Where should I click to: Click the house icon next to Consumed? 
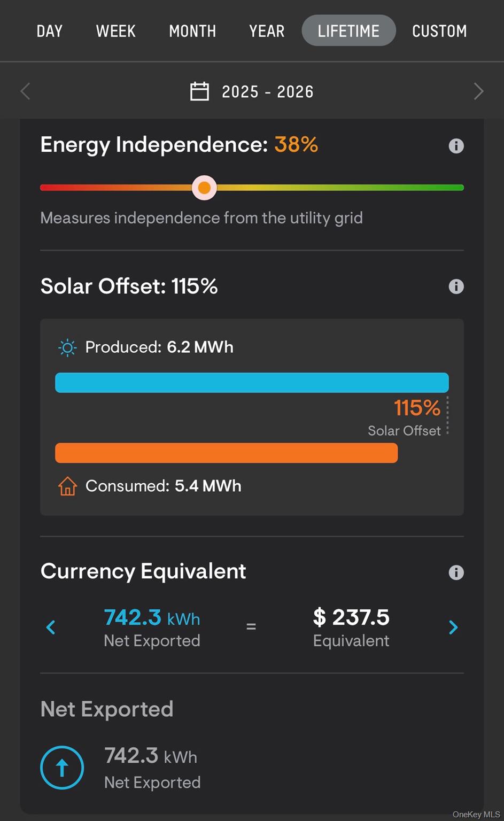click(x=67, y=486)
